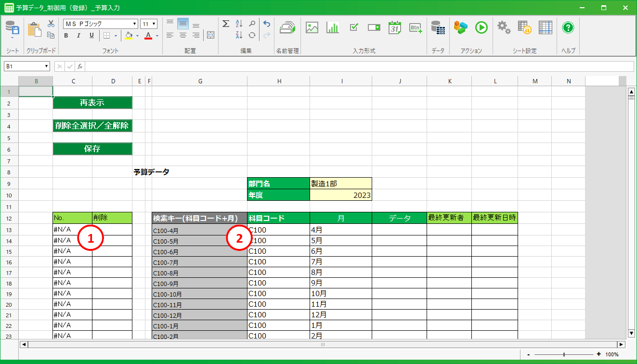
Task: Click the green run action play icon
Action: point(481,28)
